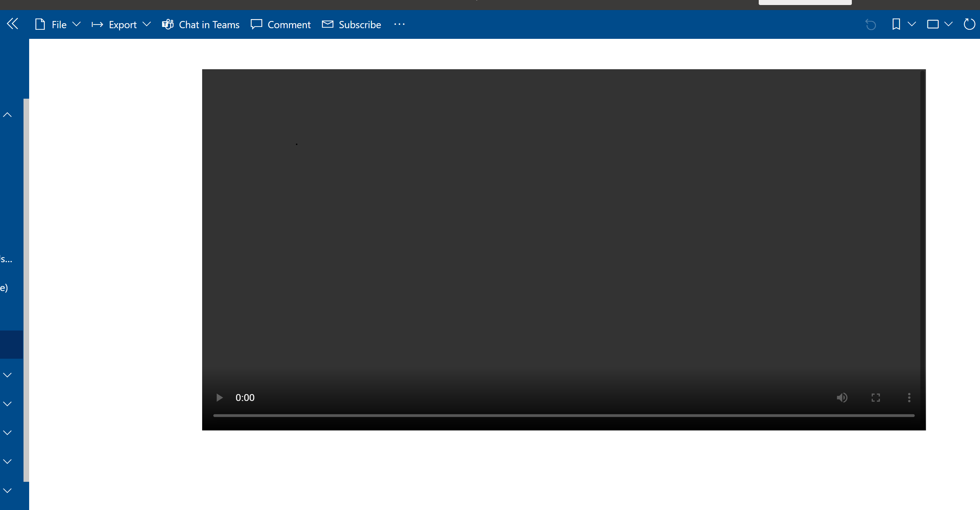
Task: Enter video fullscreen mode
Action: tap(876, 398)
